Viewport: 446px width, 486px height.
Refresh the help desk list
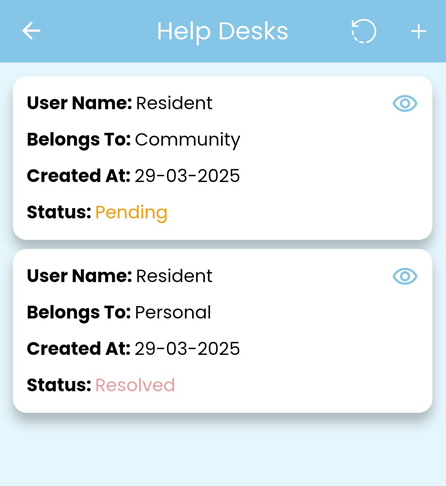(364, 31)
